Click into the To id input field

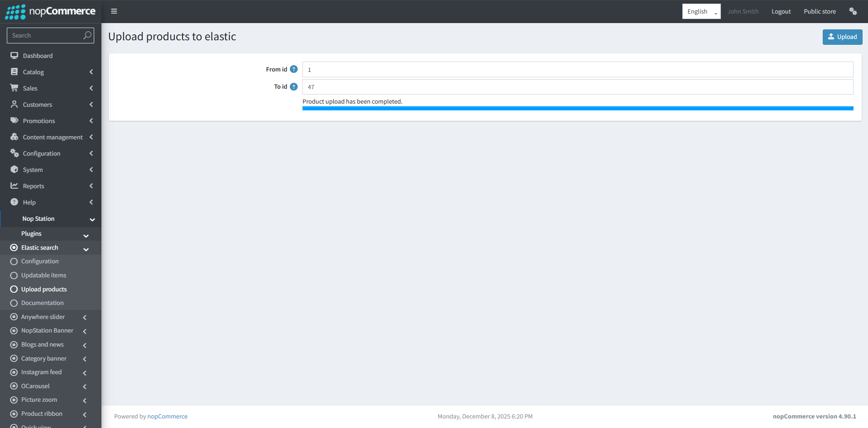577,87
